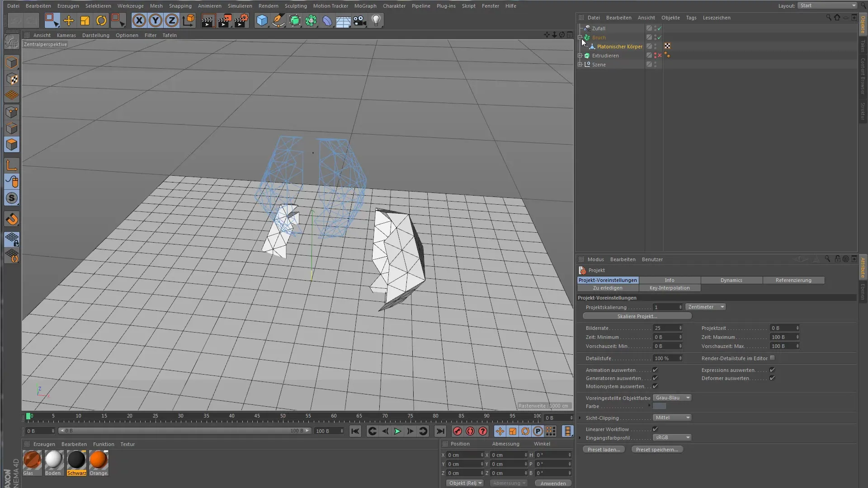This screenshot has width=868, height=488.
Task: Enable Render-Detailstufe im Editor checkbox
Action: pos(772,358)
